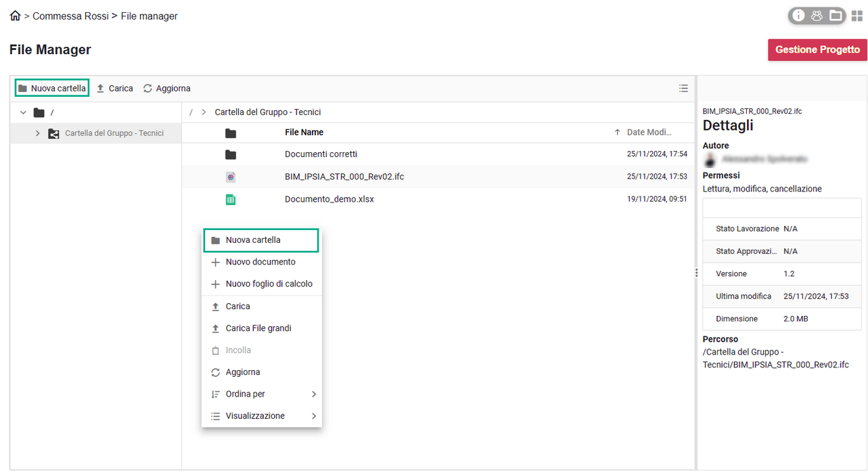This screenshot has height=473, width=868.
Task: Select the folder view icon in the header
Action: [x=835, y=16]
